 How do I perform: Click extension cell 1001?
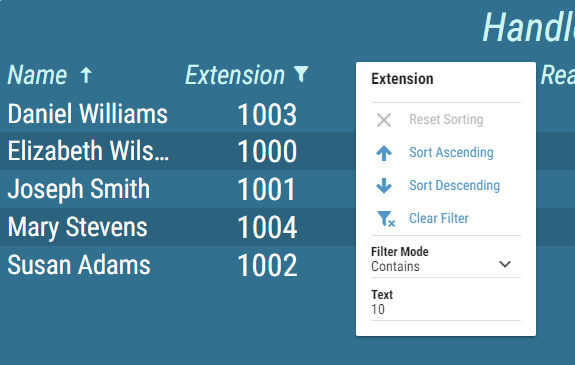tap(267, 189)
